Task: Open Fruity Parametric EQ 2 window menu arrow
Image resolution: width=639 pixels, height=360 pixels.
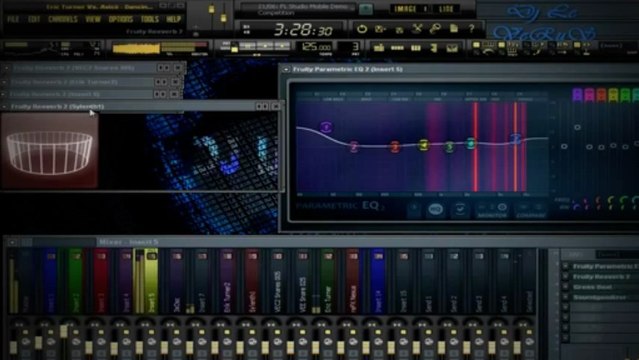Action: (x=286, y=69)
